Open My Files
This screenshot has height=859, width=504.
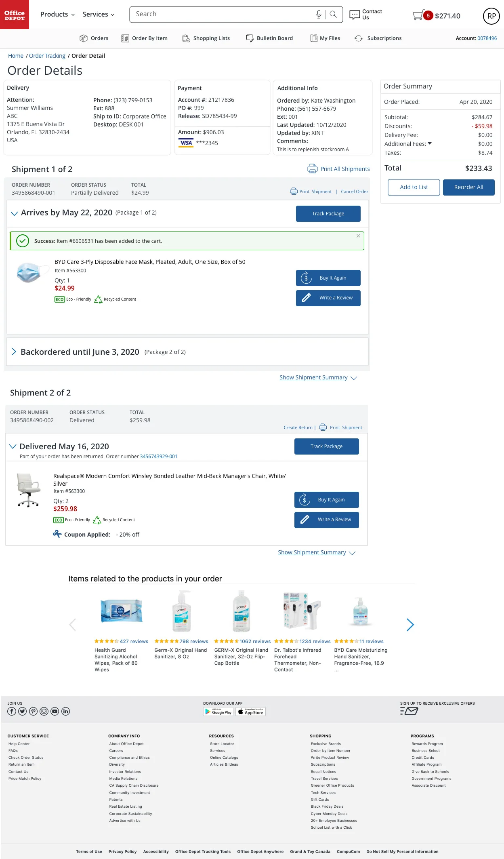325,38
